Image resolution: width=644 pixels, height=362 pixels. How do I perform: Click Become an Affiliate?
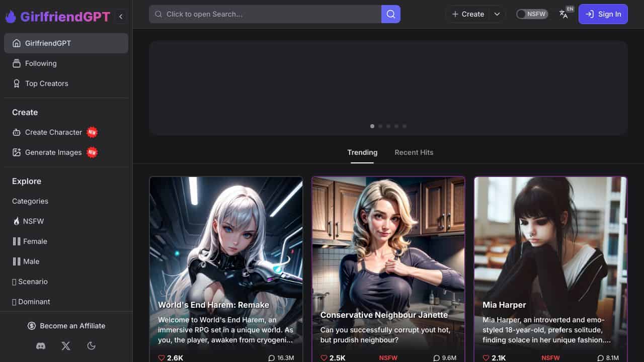(x=66, y=326)
